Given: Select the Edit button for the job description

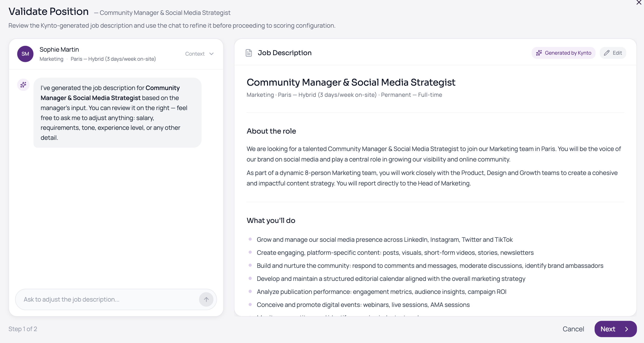Looking at the screenshot, I should pyautogui.click(x=613, y=53).
